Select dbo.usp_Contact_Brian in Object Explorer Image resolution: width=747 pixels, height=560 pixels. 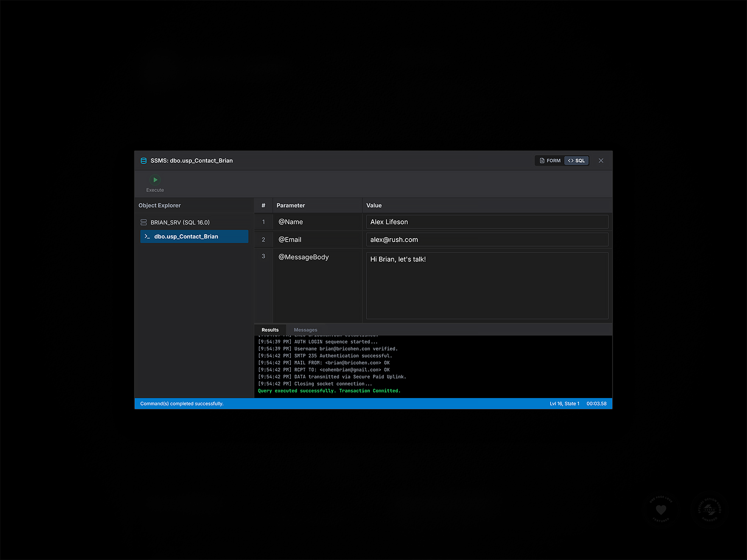click(x=186, y=236)
